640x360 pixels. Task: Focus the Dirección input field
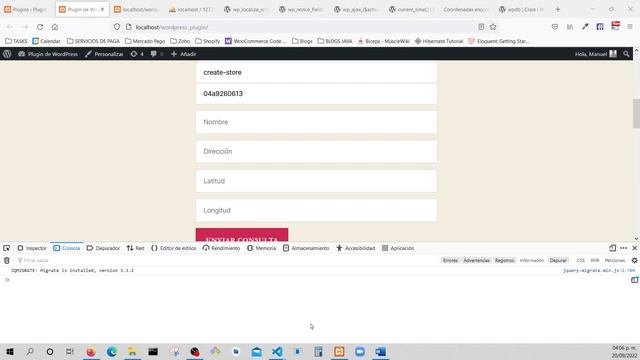coord(316,151)
